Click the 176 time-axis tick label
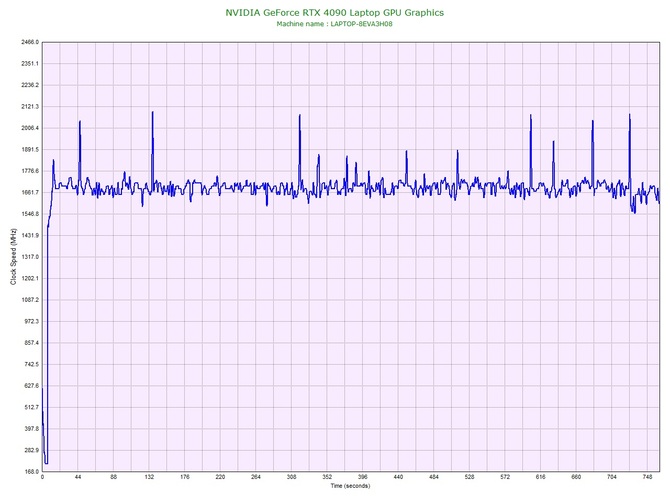The height and width of the screenshot is (503, 670). point(185,477)
